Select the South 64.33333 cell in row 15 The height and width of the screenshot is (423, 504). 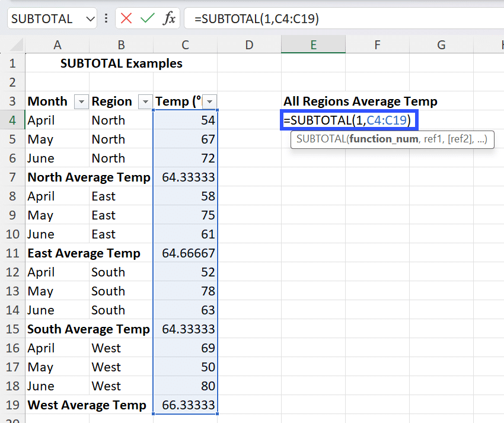point(185,329)
